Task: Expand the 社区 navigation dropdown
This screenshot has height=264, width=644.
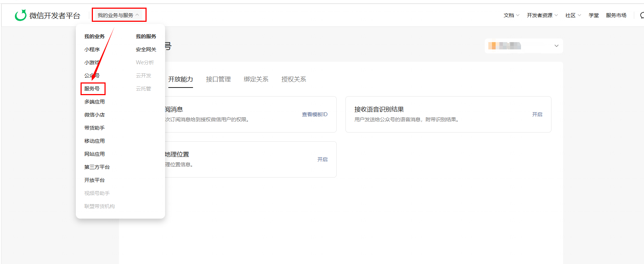Action: click(x=573, y=15)
